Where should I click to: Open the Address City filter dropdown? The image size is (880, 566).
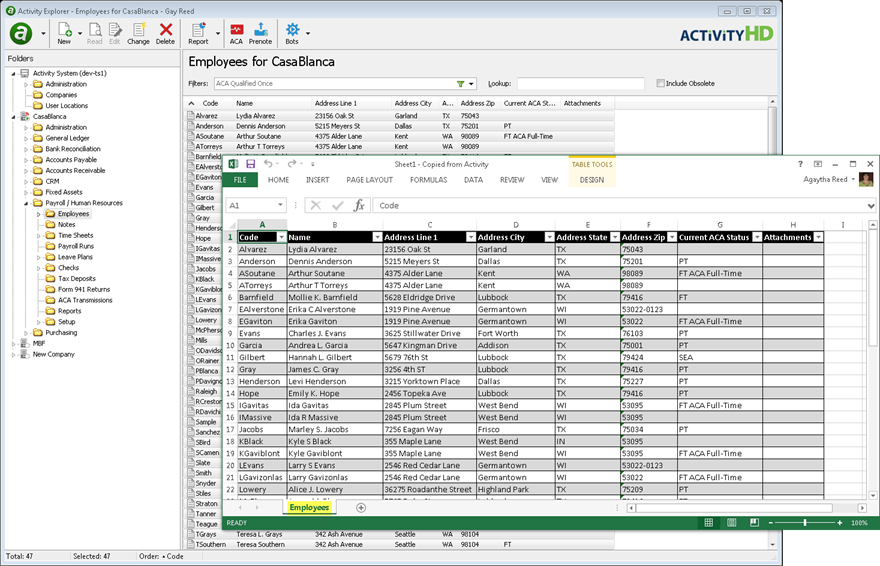click(x=549, y=237)
